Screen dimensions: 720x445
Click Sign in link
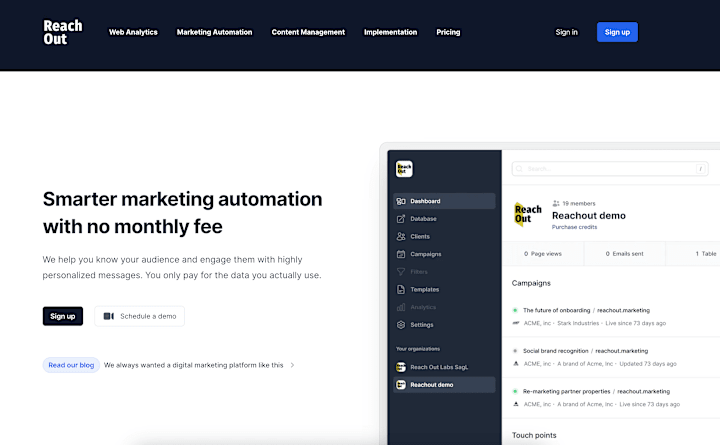(x=567, y=32)
